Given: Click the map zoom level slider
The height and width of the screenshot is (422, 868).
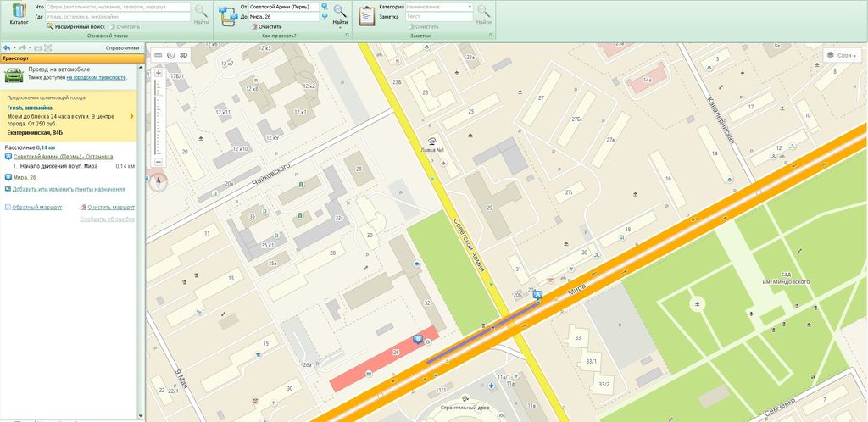Looking at the screenshot, I should coord(158,117).
